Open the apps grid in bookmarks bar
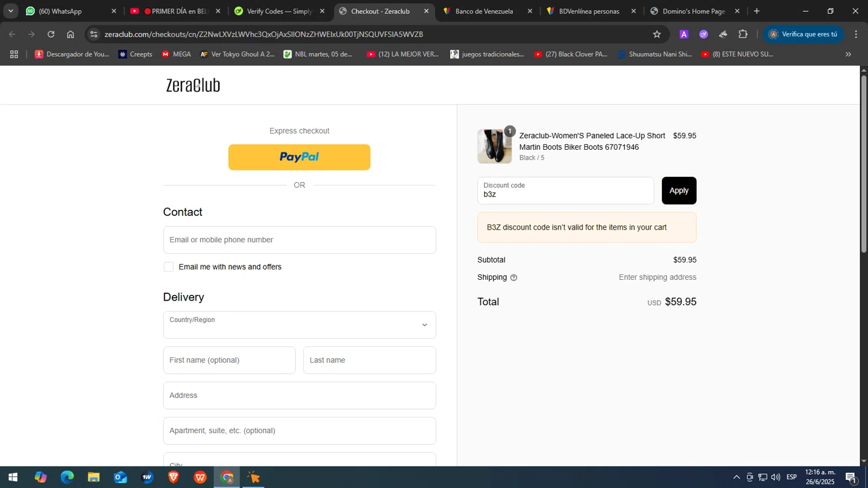 pos(14,54)
